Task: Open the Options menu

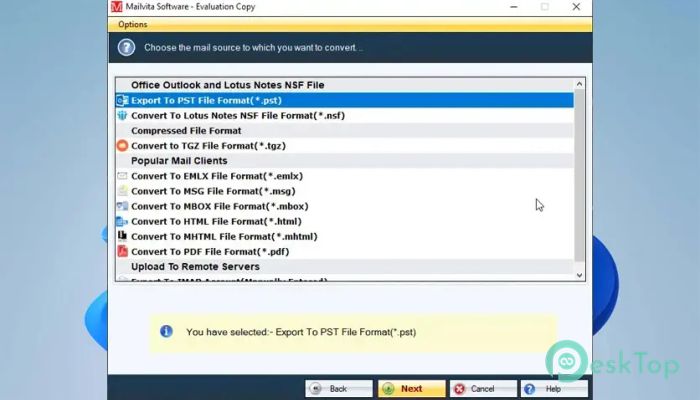Action: 133,25
